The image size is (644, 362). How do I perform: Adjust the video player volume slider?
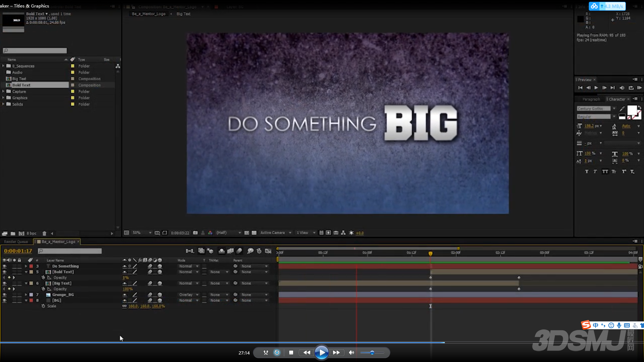click(x=372, y=353)
